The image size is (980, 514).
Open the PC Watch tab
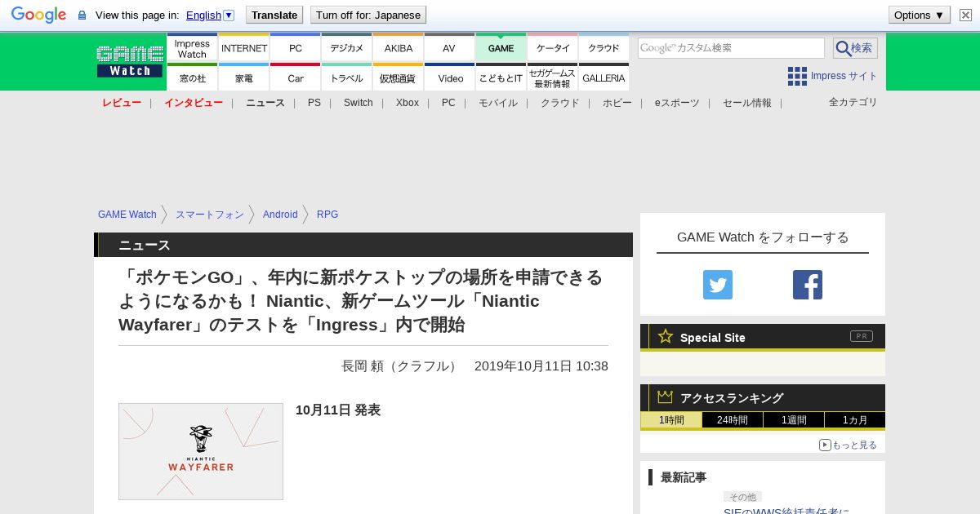[x=296, y=47]
